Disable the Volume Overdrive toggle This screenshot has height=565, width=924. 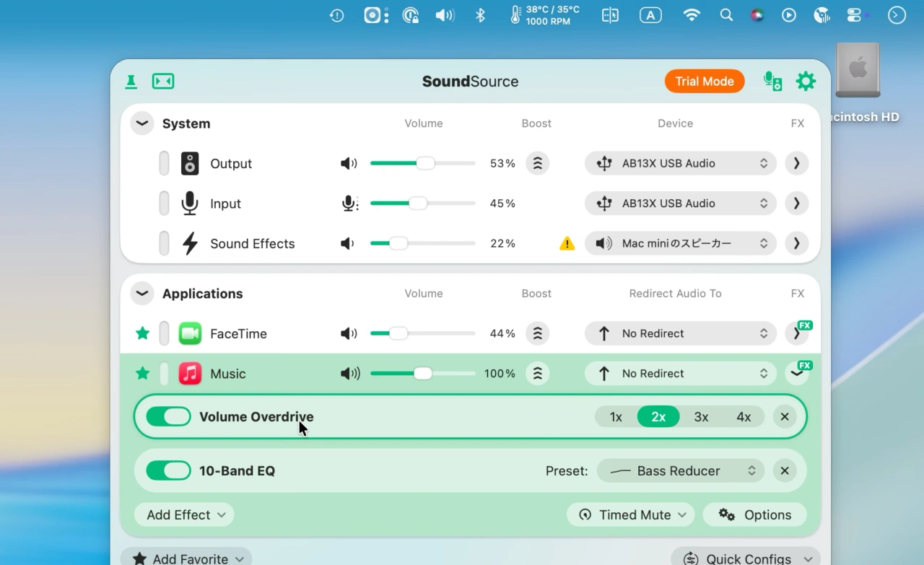pyautogui.click(x=168, y=416)
